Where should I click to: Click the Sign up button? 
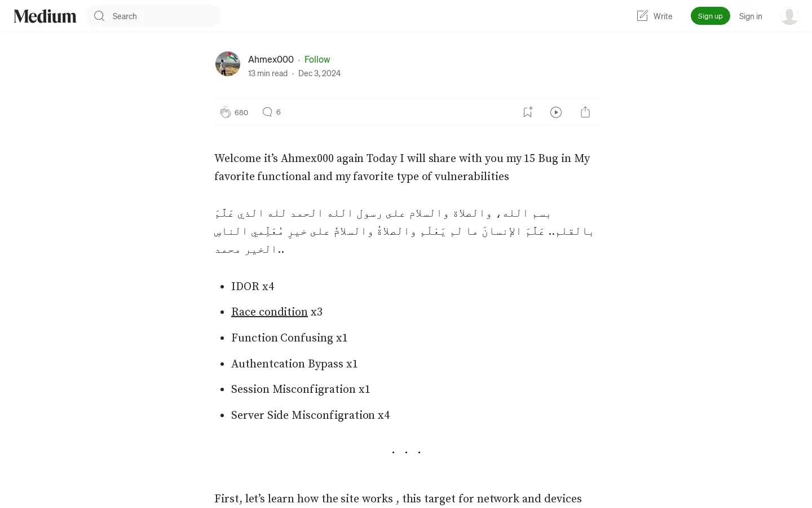pos(710,16)
